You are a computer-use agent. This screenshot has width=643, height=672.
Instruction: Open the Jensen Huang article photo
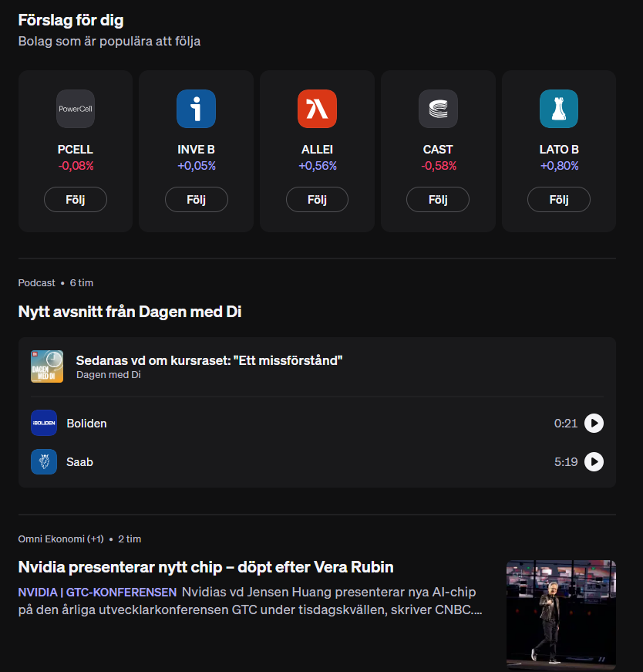point(561,615)
